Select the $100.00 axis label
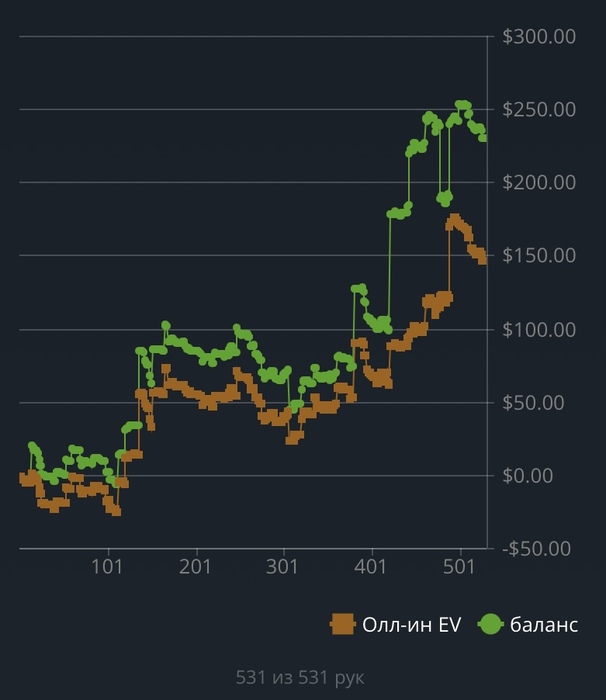This screenshot has height=700, width=606. click(539, 329)
